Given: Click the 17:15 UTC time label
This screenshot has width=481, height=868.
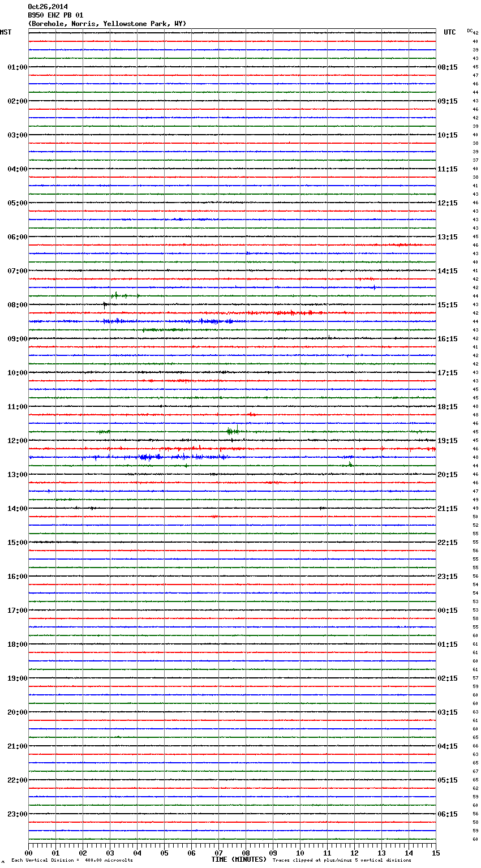Looking at the screenshot, I should [448, 373].
